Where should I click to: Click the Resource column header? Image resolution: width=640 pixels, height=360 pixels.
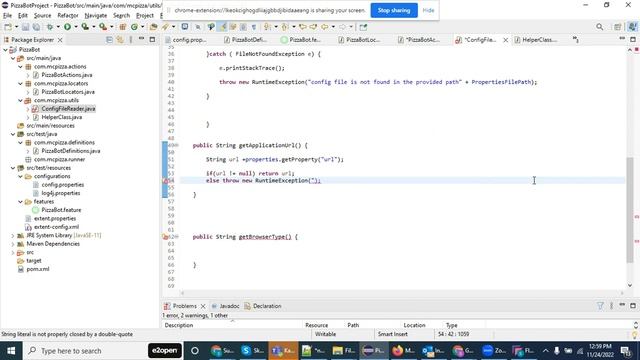tap(316, 325)
